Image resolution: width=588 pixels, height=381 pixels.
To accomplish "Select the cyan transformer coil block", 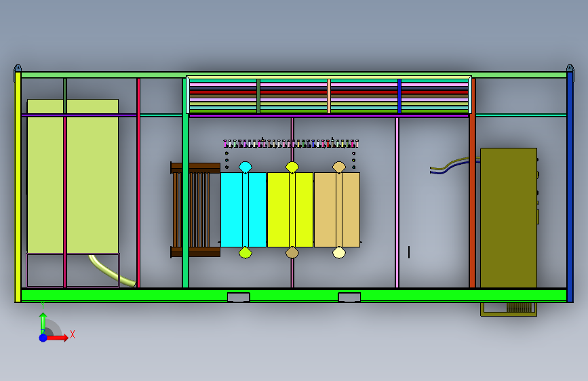I will pyautogui.click(x=243, y=209).
